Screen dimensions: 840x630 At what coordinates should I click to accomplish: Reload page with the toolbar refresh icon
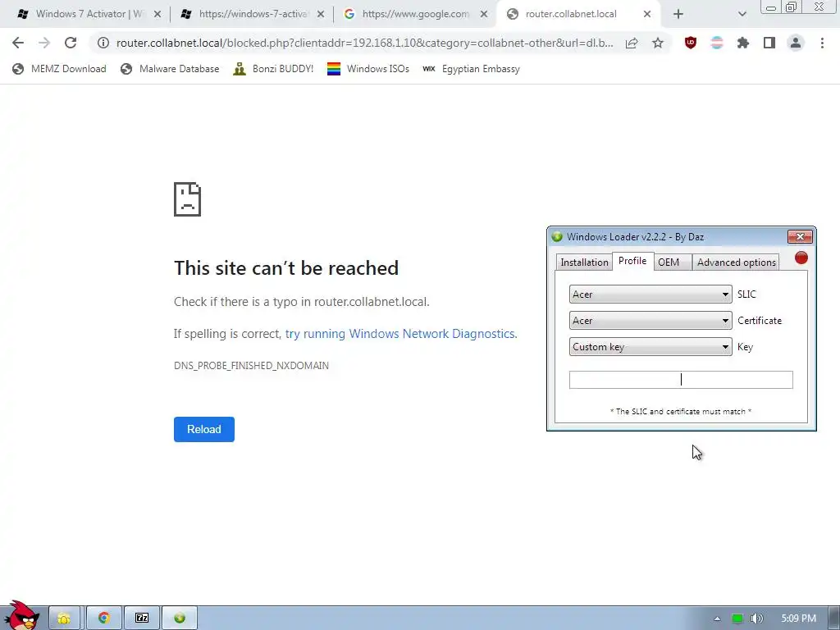coord(71,43)
